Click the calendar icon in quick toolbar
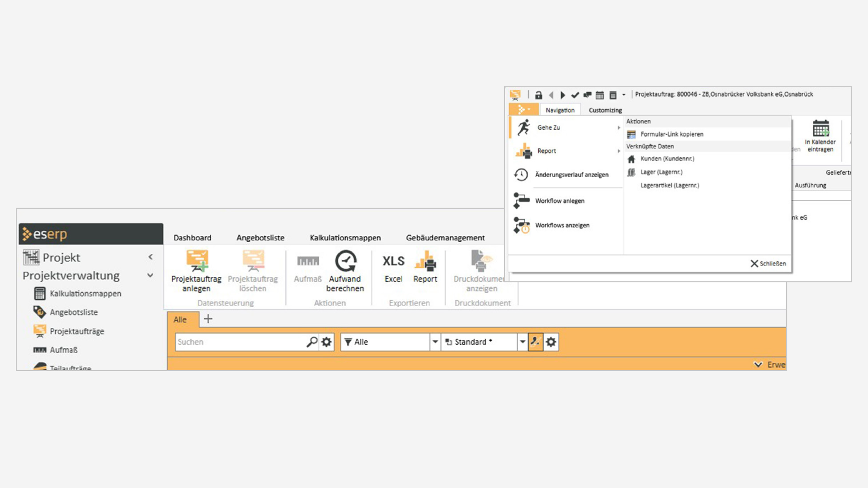This screenshot has height=488, width=868. coord(600,95)
